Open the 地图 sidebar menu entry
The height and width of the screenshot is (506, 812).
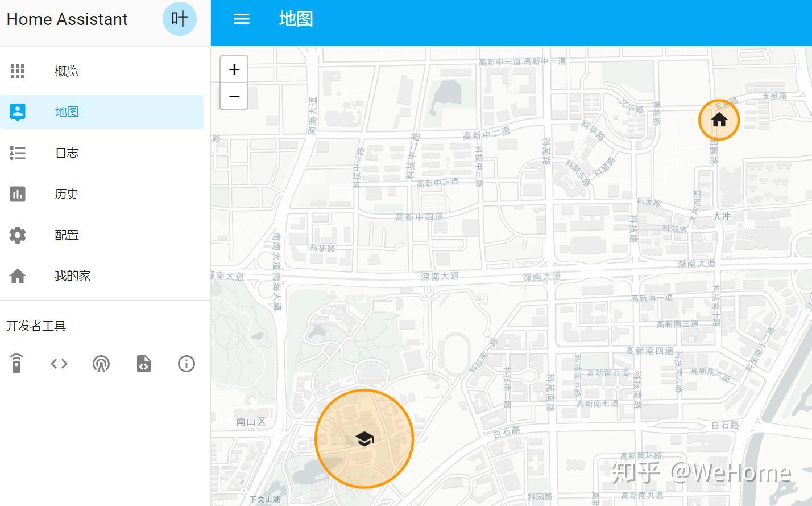67,112
